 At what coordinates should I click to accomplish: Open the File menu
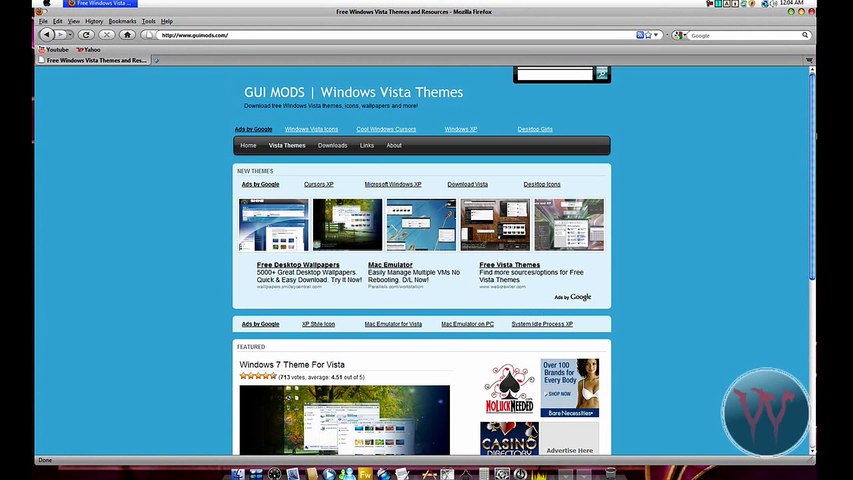pos(43,21)
